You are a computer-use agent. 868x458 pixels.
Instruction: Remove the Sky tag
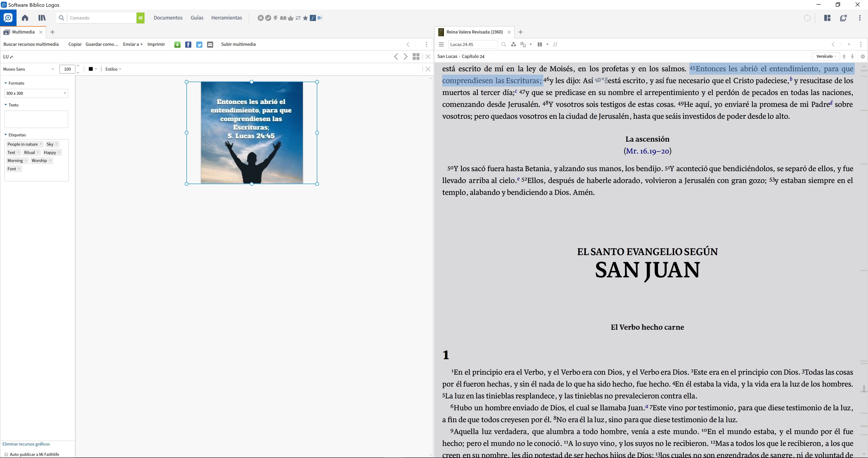pyautogui.click(x=56, y=144)
